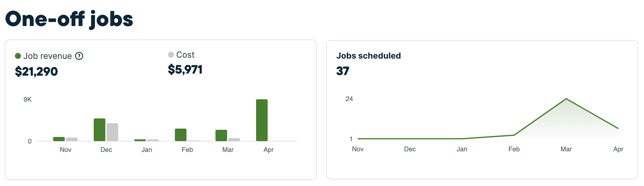Image resolution: width=644 pixels, height=186 pixels.
Task: Click the $21,290 revenue total
Action: tap(36, 72)
